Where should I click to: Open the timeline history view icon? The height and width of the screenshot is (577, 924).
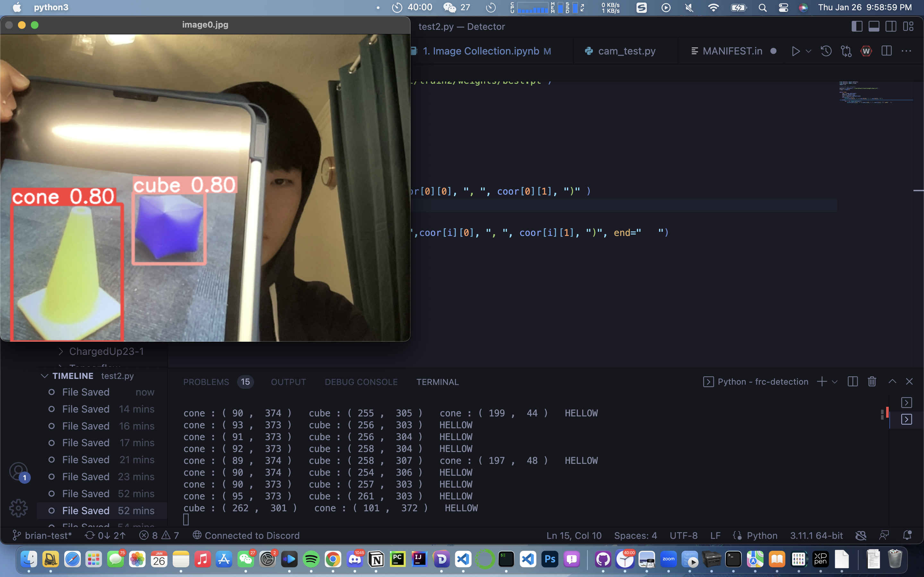[826, 51]
